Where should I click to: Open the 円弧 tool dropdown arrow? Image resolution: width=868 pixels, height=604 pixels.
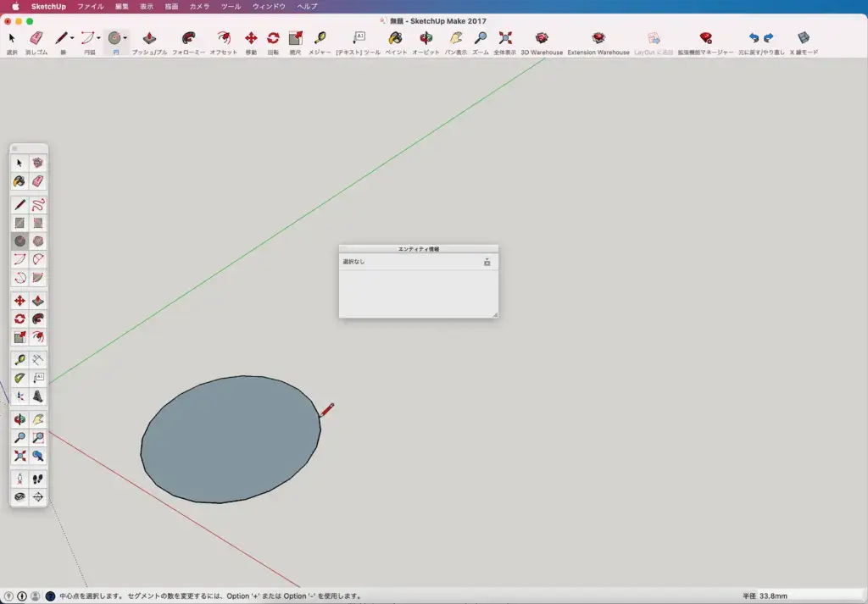98,38
